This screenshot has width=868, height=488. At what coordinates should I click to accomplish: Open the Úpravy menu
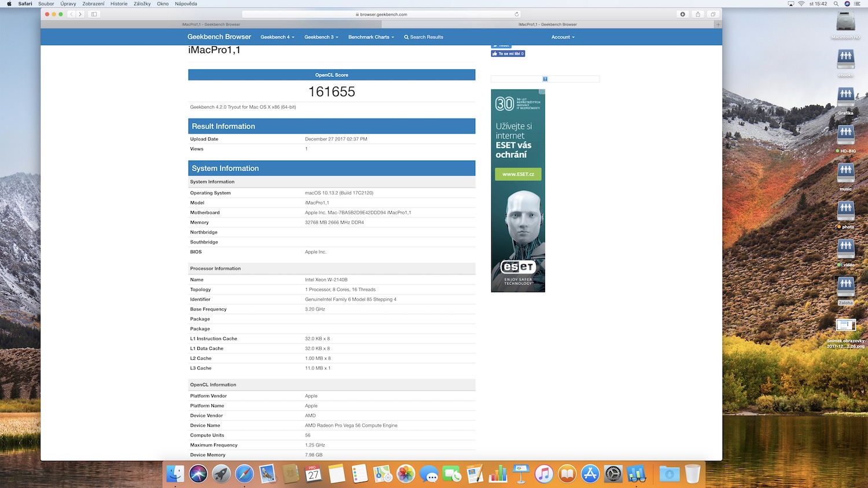tap(68, 3)
